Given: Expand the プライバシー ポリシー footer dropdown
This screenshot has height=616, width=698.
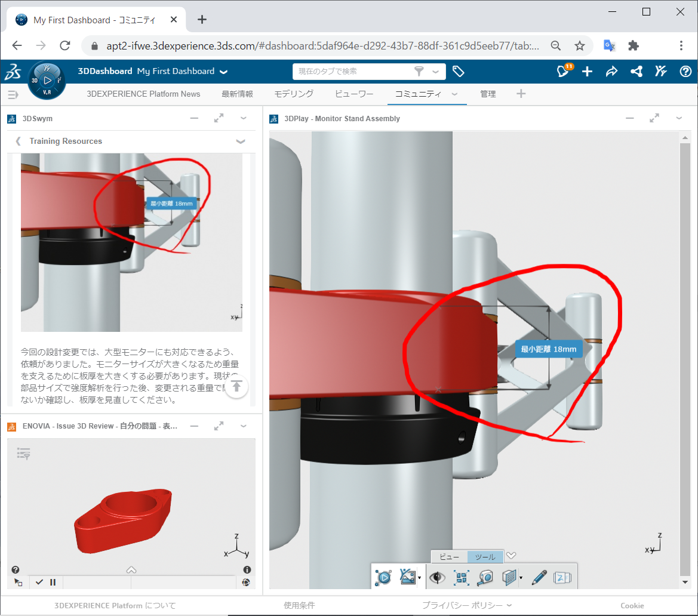Looking at the screenshot, I should 510,605.
